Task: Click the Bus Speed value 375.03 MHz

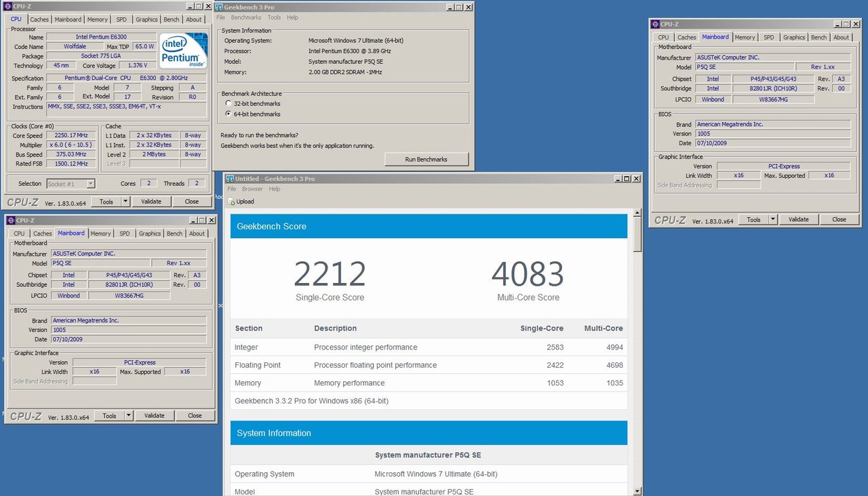Action: [71, 155]
